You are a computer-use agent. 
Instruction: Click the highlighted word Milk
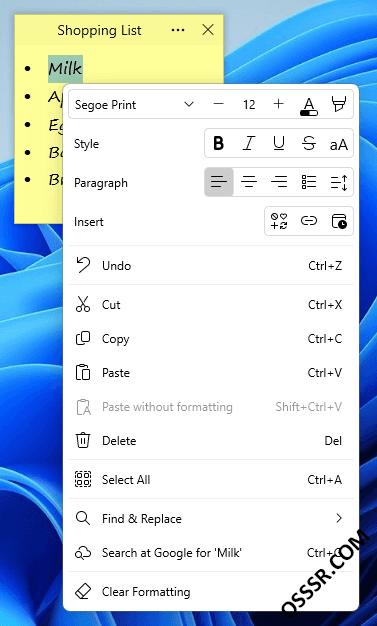click(x=65, y=69)
